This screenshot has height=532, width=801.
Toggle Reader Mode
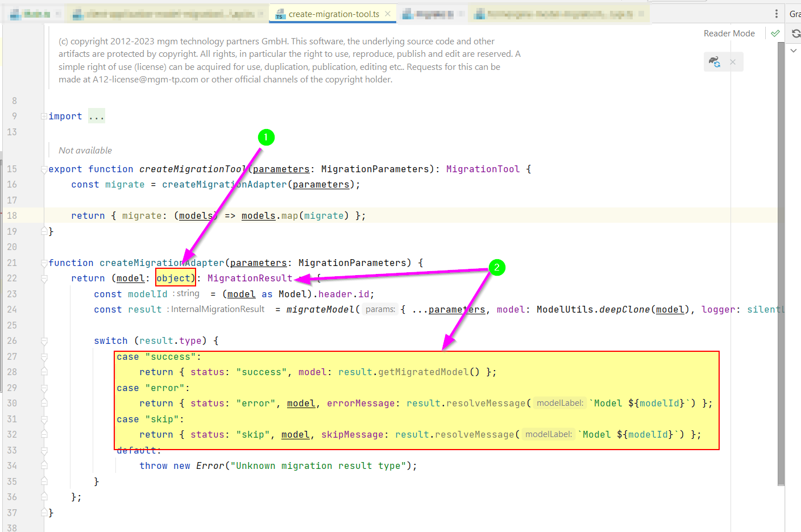729,34
